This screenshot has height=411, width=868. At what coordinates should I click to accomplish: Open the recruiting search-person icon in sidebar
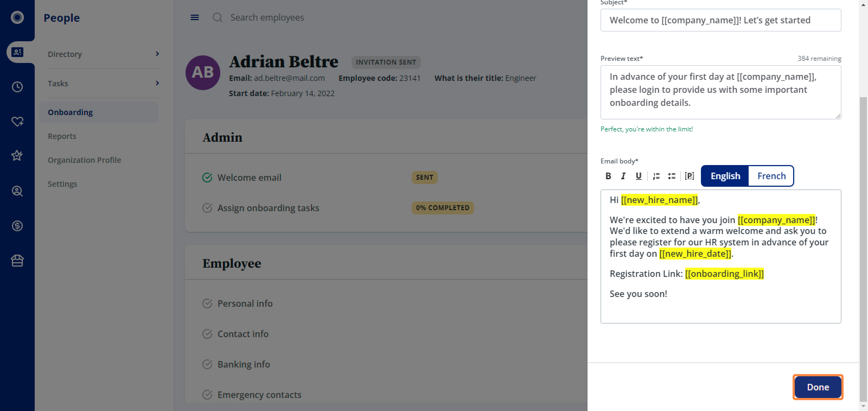coord(17,191)
